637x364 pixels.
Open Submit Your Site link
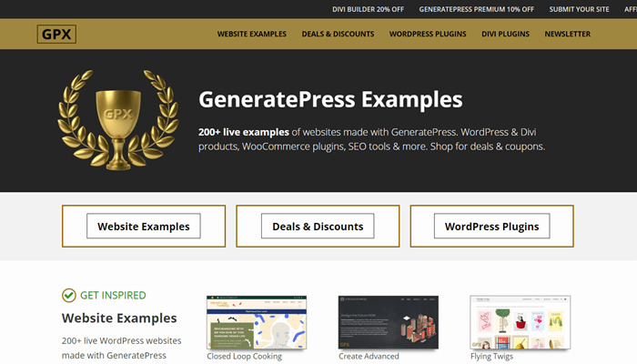point(580,9)
